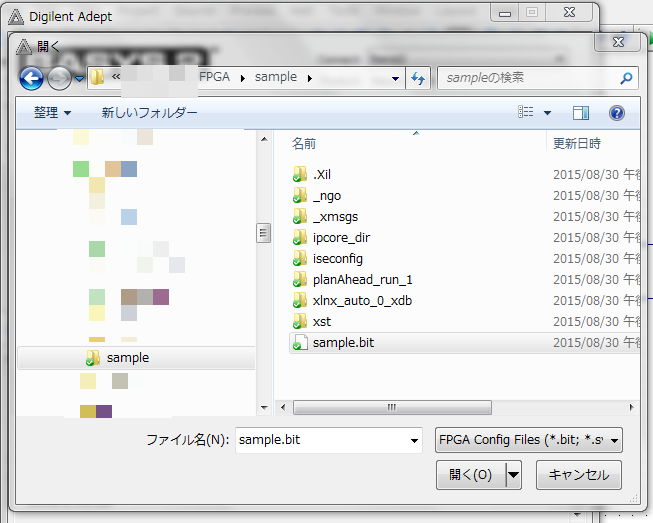Viewport: 653px width, 523px height.
Task: Click the help question mark icon
Action: coord(616,113)
